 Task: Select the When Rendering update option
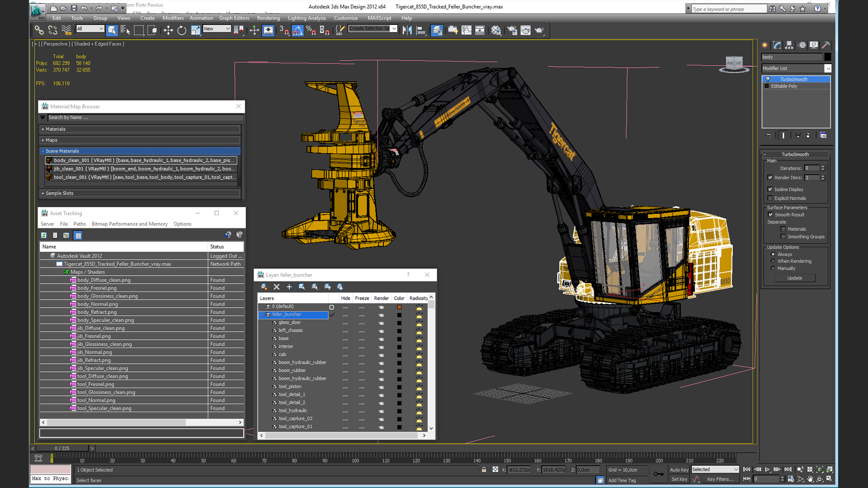(x=773, y=261)
